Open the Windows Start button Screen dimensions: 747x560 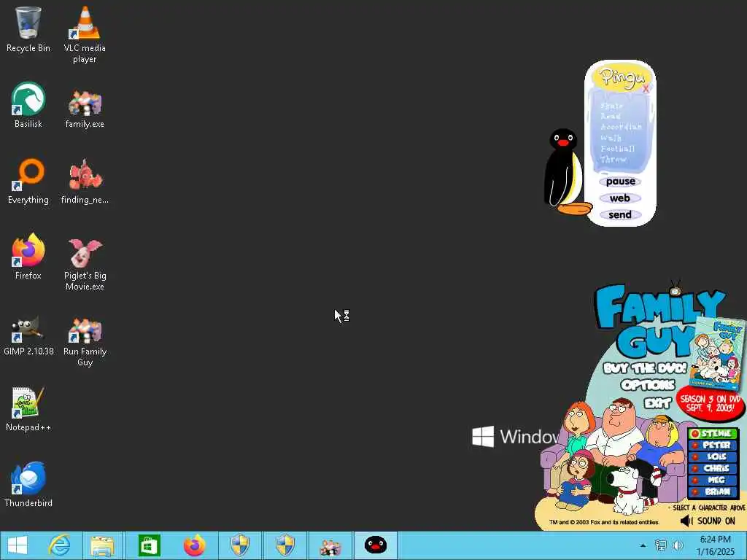pyautogui.click(x=18, y=545)
